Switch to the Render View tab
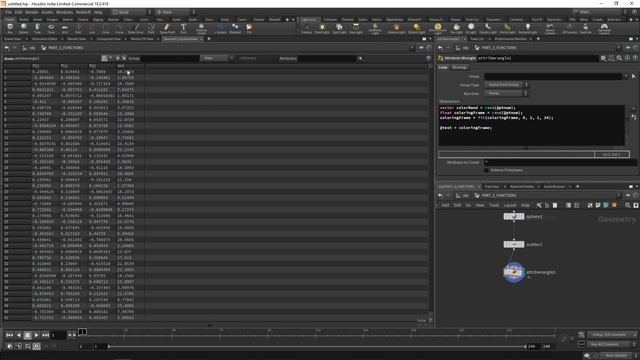 point(77,39)
